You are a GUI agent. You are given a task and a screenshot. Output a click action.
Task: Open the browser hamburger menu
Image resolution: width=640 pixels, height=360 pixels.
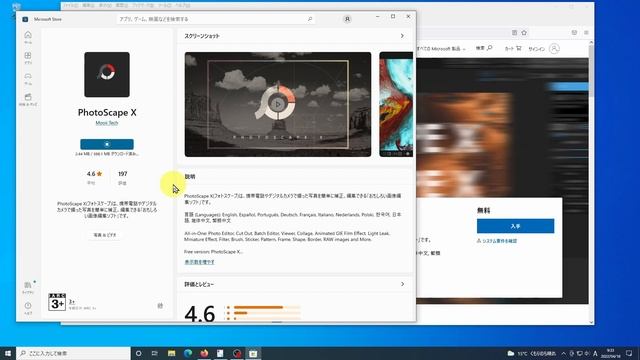pyautogui.click(x=586, y=33)
